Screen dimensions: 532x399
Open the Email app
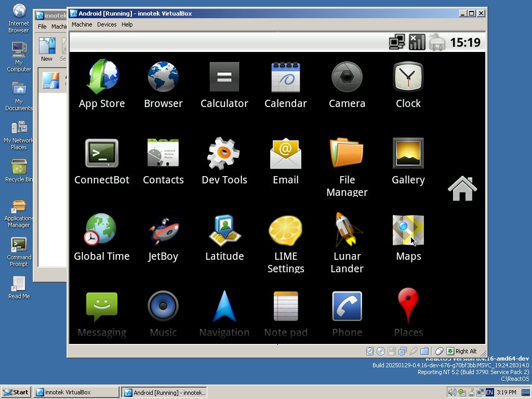pos(286,160)
